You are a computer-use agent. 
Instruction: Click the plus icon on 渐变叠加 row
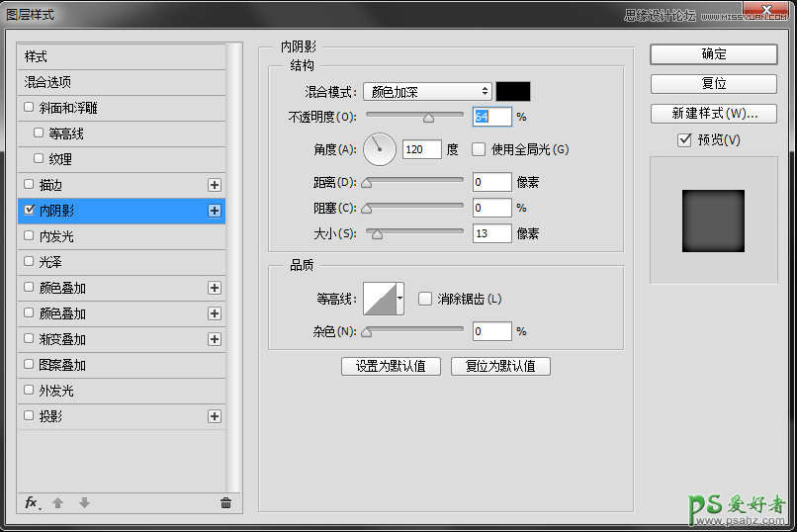point(214,339)
